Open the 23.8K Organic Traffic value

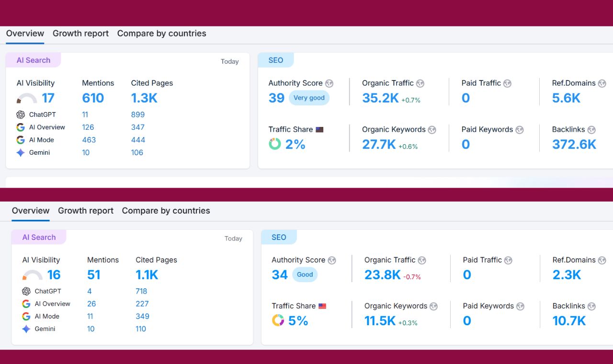(x=382, y=275)
